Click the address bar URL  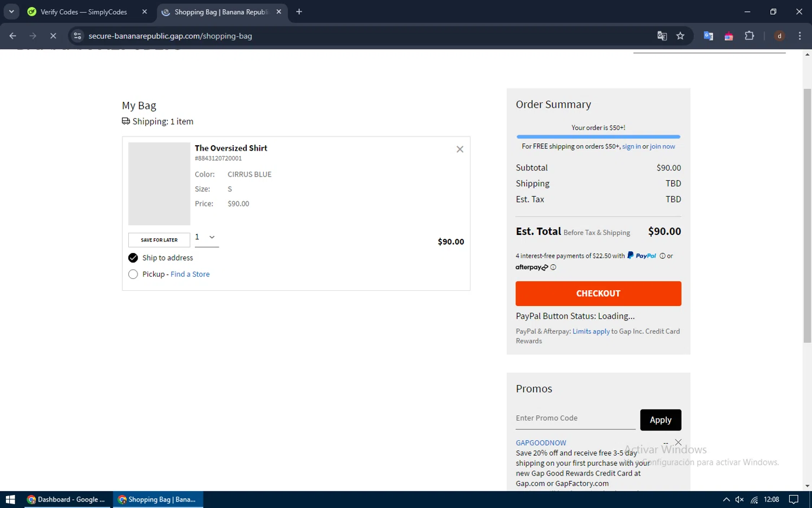tap(170, 36)
